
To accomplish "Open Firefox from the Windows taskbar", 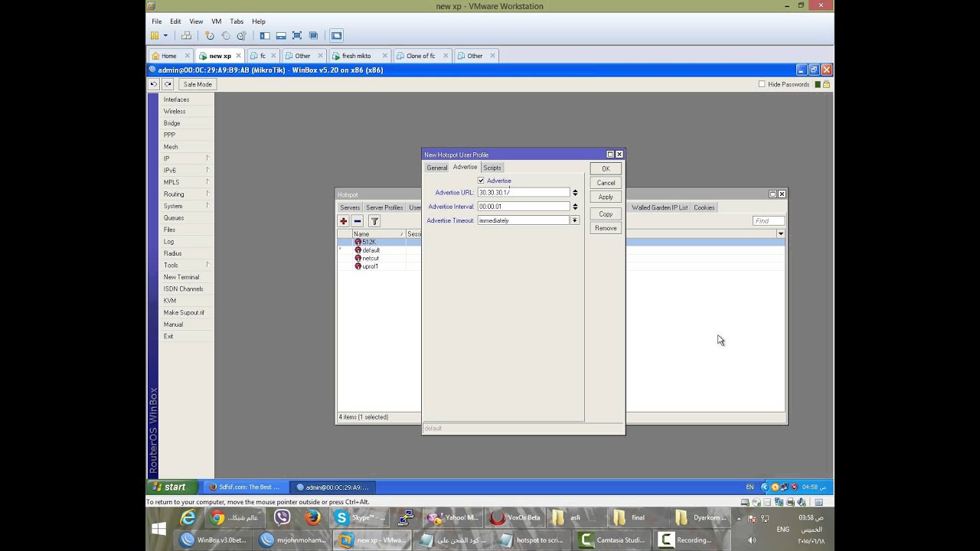I will [312, 518].
